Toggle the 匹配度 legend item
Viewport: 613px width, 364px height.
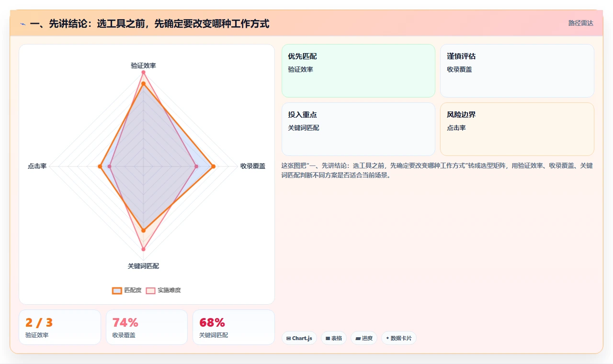[x=127, y=290]
